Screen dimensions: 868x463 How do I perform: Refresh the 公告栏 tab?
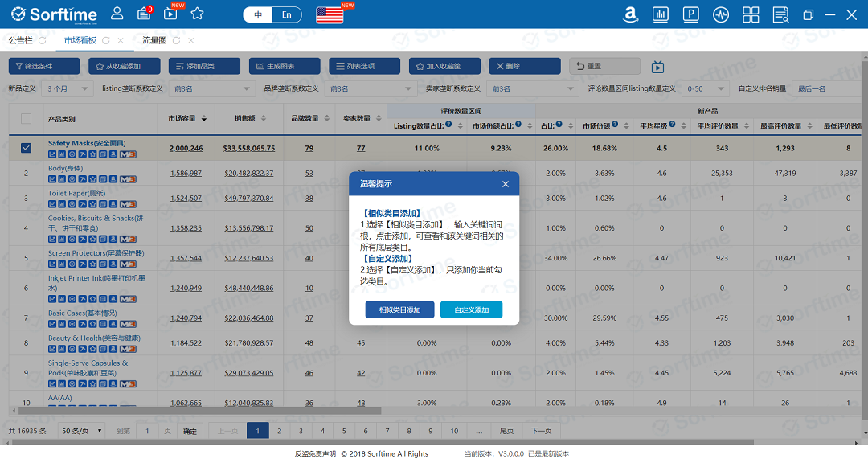coord(43,40)
